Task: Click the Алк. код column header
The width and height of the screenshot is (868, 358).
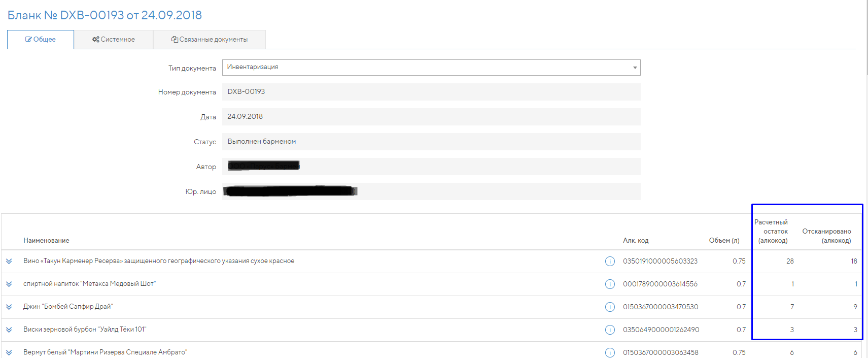Action: point(636,241)
